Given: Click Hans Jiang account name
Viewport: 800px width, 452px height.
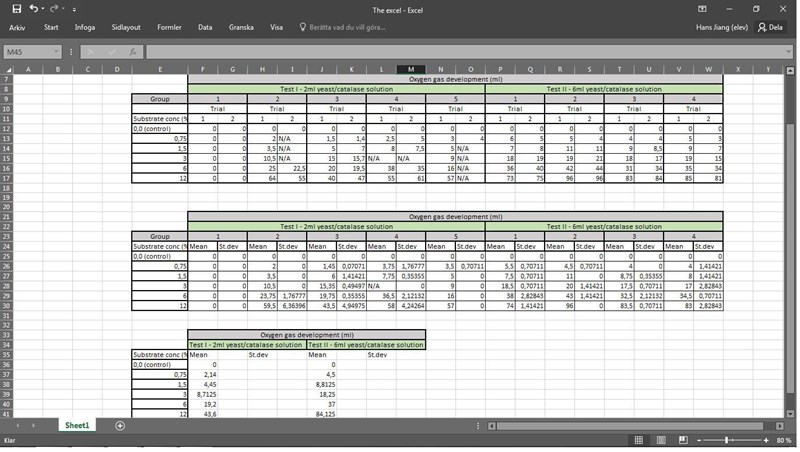Looking at the screenshot, I should [x=722, y=27].
